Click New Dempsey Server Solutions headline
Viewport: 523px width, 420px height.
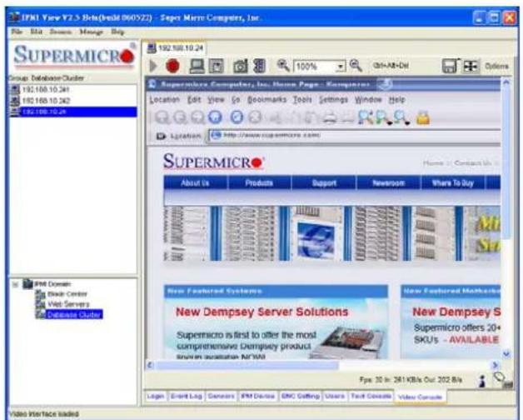pos(261,312)
